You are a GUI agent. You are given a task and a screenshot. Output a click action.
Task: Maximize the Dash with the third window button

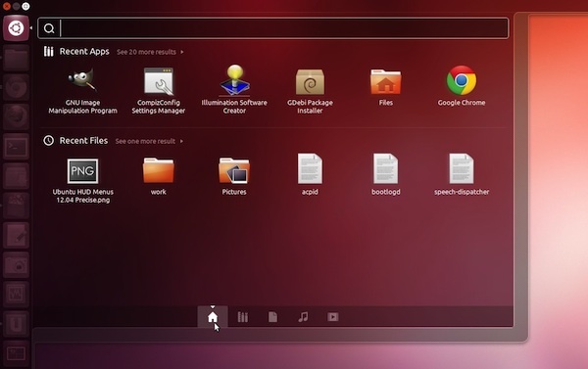pos(25,6)
